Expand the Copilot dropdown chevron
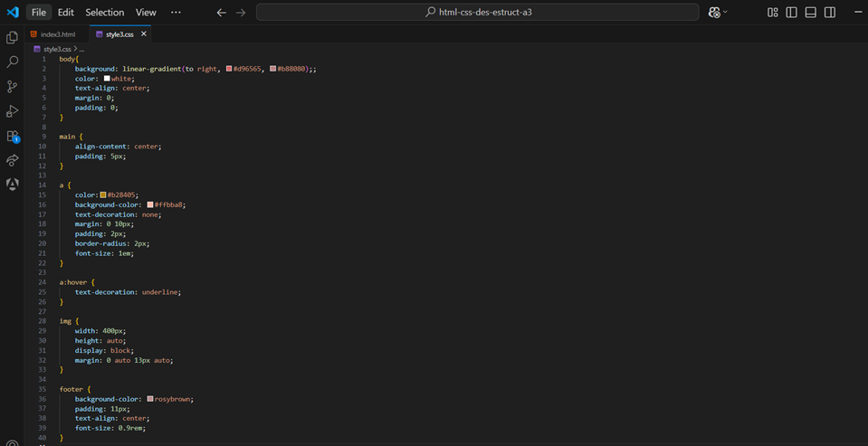The image size is (868, 446). pyautogui.click(x=725, y=12)
